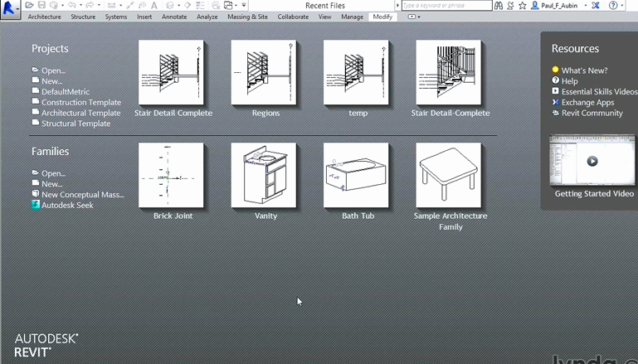638x364 pixels.
Task: Expand the Switch Windows dropdown arrow
Action: click(x=236, y=5)
